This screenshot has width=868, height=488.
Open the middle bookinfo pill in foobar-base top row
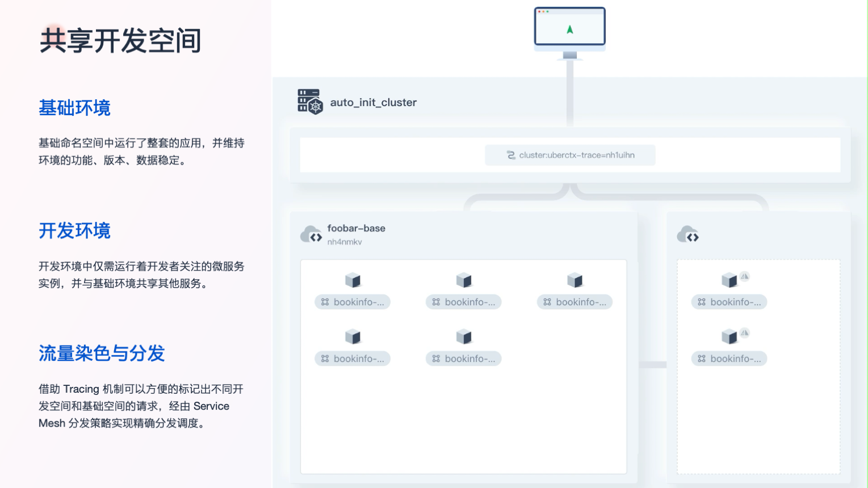464,302
